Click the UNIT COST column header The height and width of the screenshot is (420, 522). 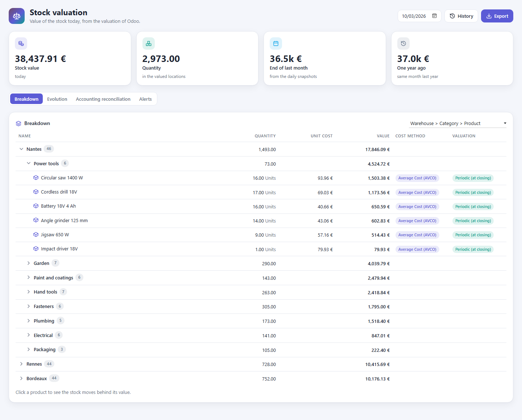[322, 136]
